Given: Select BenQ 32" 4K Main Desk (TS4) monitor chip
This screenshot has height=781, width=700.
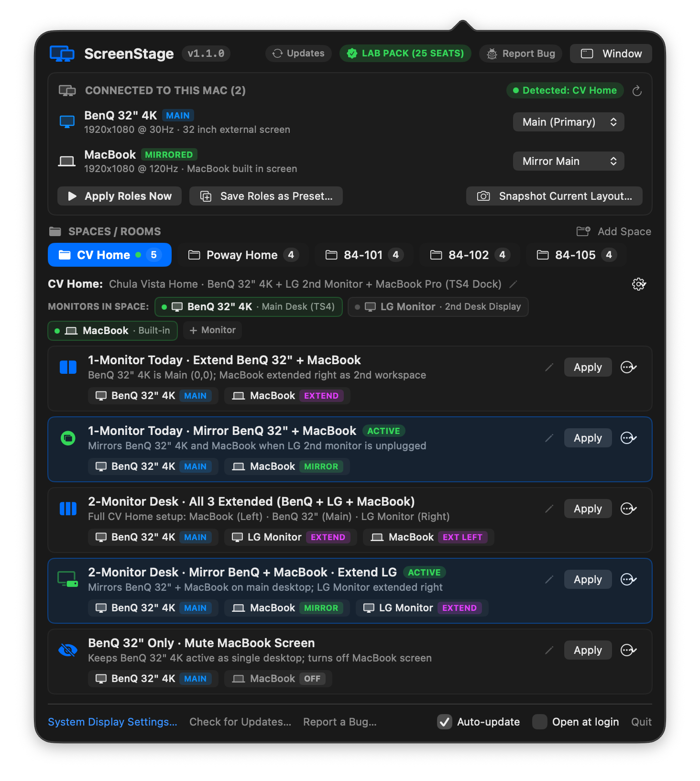Looking at the screenshot, I should 249,307.
